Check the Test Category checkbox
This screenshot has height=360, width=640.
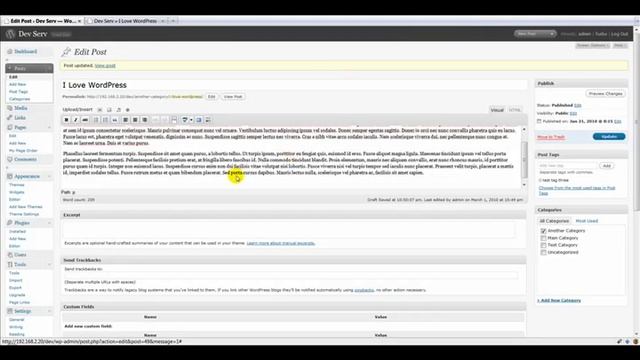click(543, 245)
